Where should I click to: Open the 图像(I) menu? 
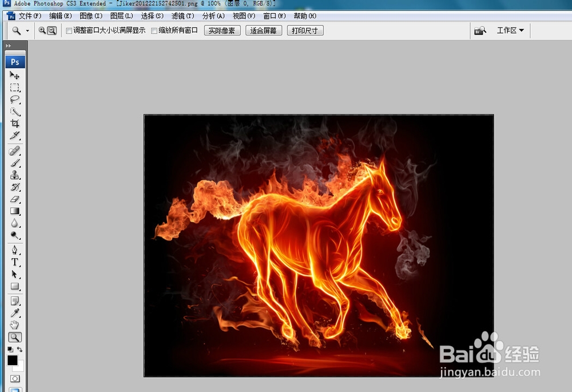click(91, 15)
